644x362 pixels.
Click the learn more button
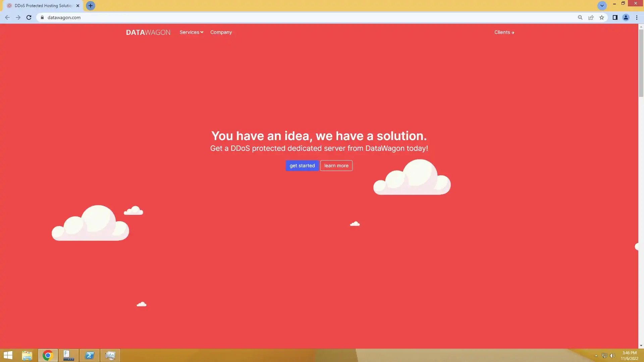[336, 166]
